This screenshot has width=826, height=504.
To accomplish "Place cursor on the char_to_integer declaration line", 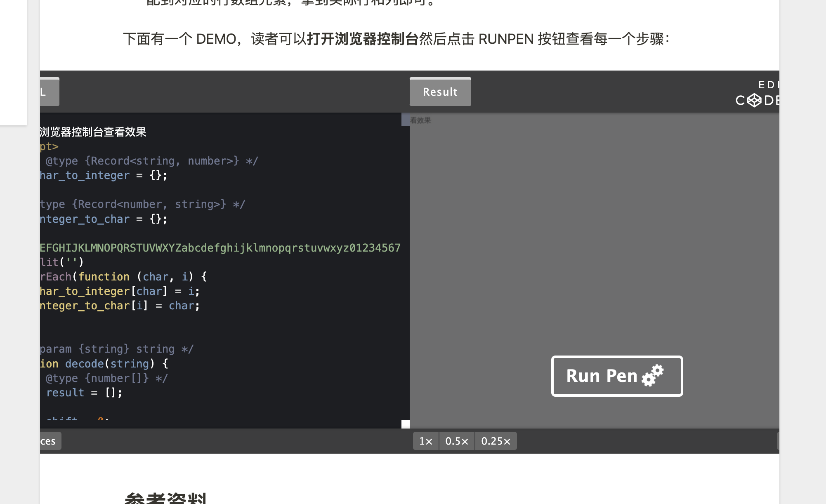I will 103,175.
